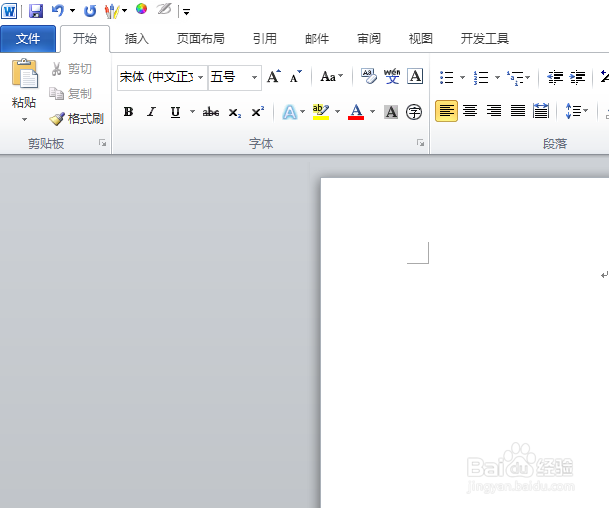Viewport: 609px width, 508px height.
Task: Switch to the 视图 tab
Action: point(421,38)
